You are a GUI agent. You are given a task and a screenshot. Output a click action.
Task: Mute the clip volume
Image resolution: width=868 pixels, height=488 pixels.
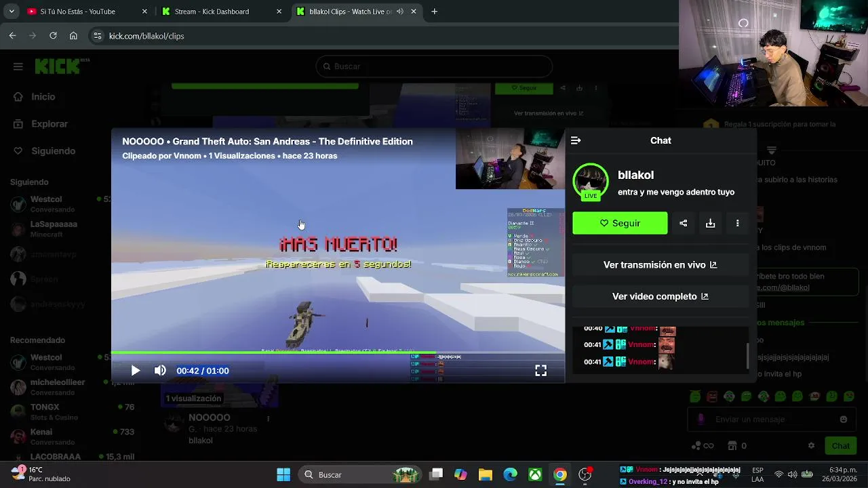pos(160,371)
